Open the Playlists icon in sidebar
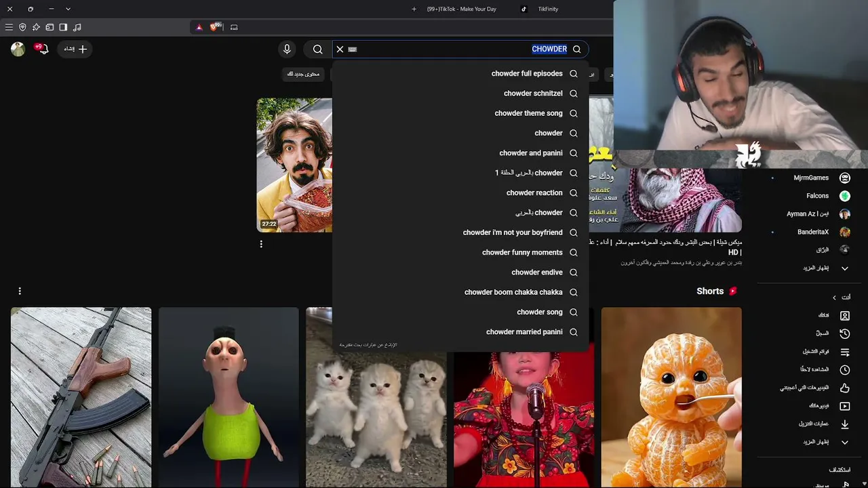 pos(845,352)
